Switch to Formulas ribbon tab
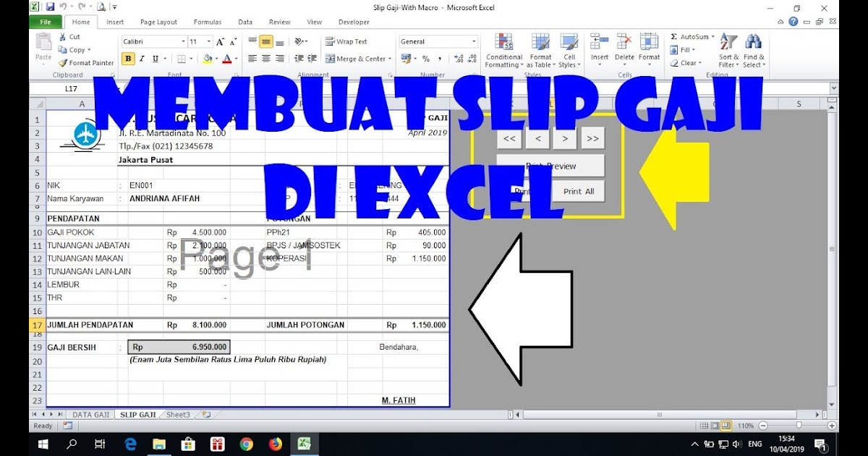The width and height of the screenshot is (868, 456). point(208,22)
